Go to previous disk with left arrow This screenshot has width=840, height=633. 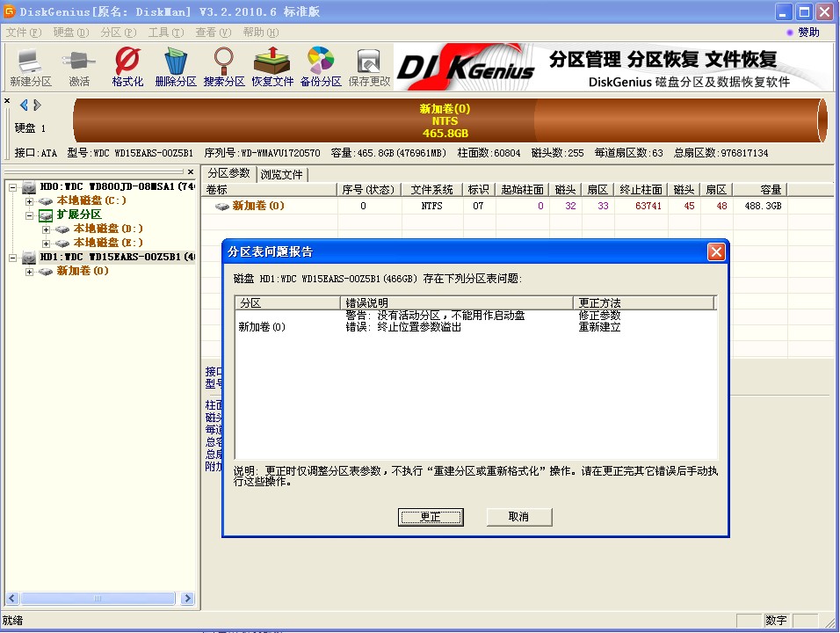(x=24, y=105)
